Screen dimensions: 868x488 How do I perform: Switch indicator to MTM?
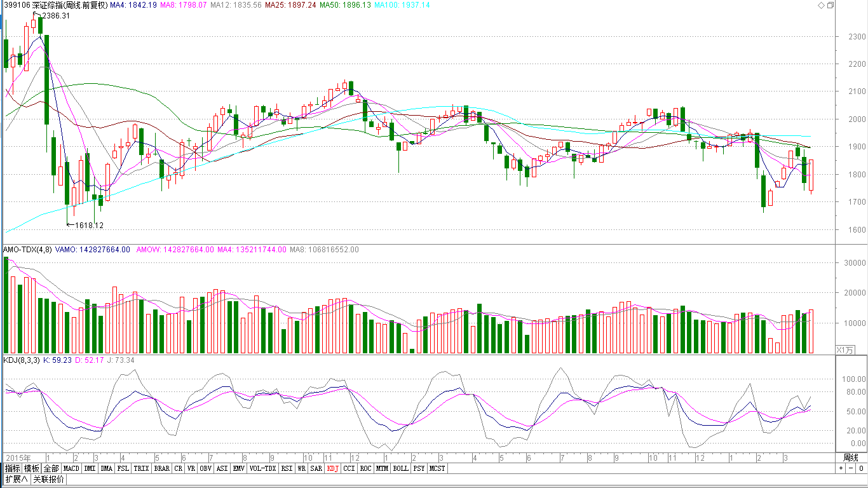[x=382, y=468]
